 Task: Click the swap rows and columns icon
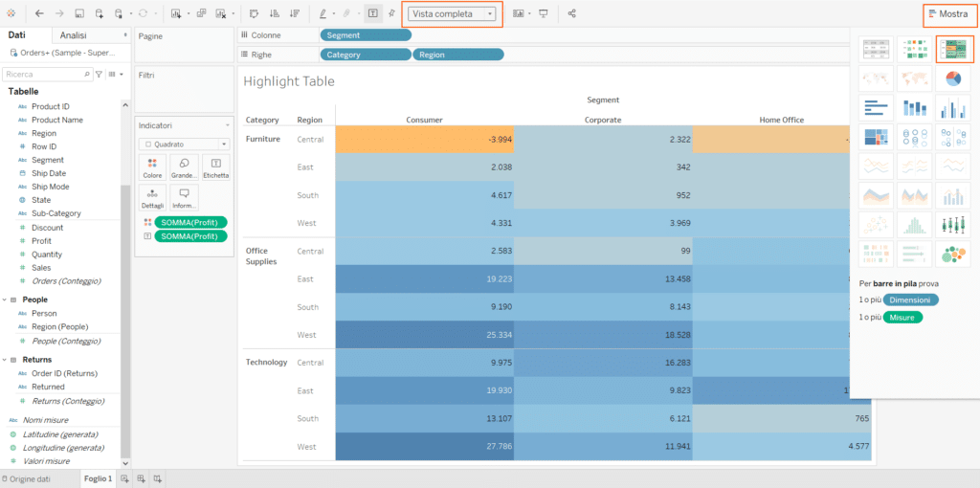tap(254, 13)
